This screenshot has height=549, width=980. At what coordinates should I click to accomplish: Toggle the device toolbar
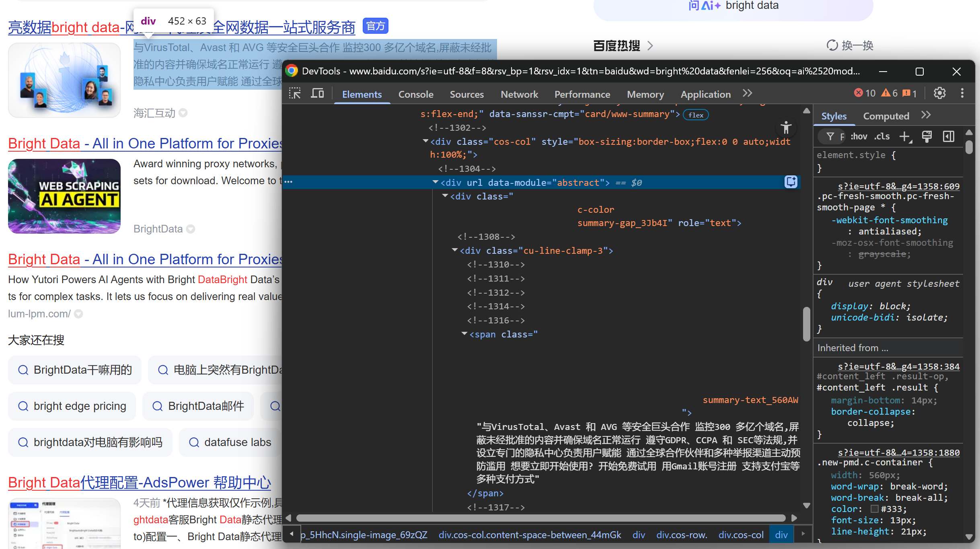pyautogui.click(x=317, y=93)
